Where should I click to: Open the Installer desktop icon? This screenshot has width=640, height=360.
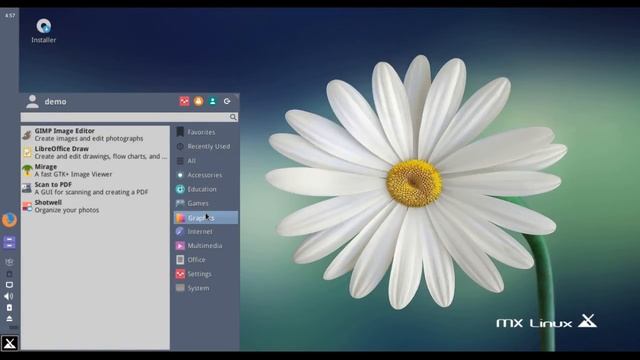coord(44,31)
